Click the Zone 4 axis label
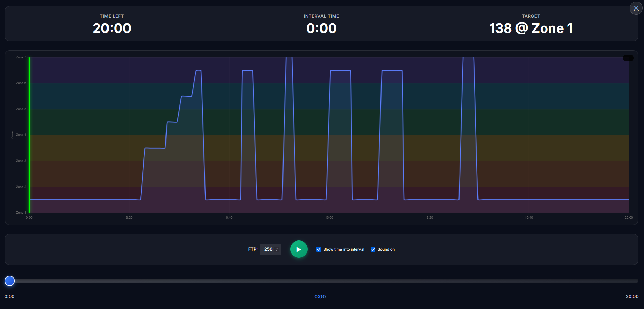 21,135
